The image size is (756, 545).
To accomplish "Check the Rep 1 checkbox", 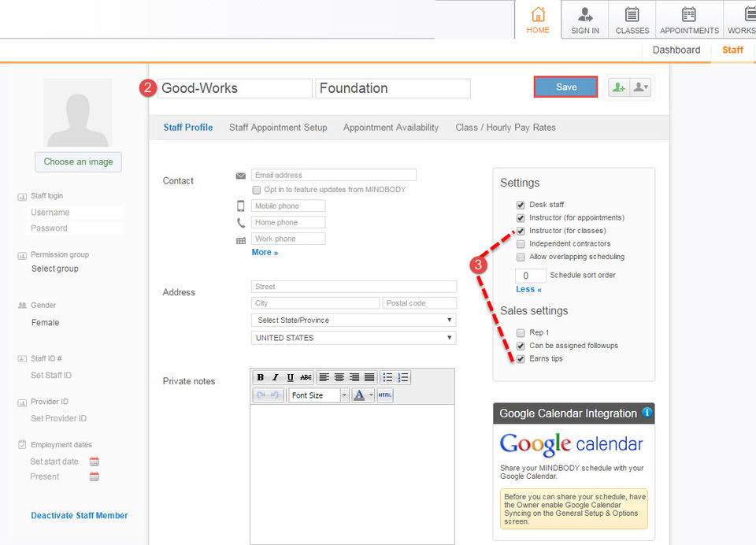I will click(x=521, y=333).
